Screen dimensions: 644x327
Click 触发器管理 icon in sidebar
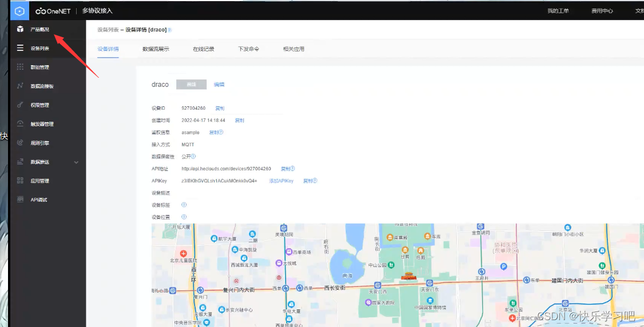coord(20,124)
